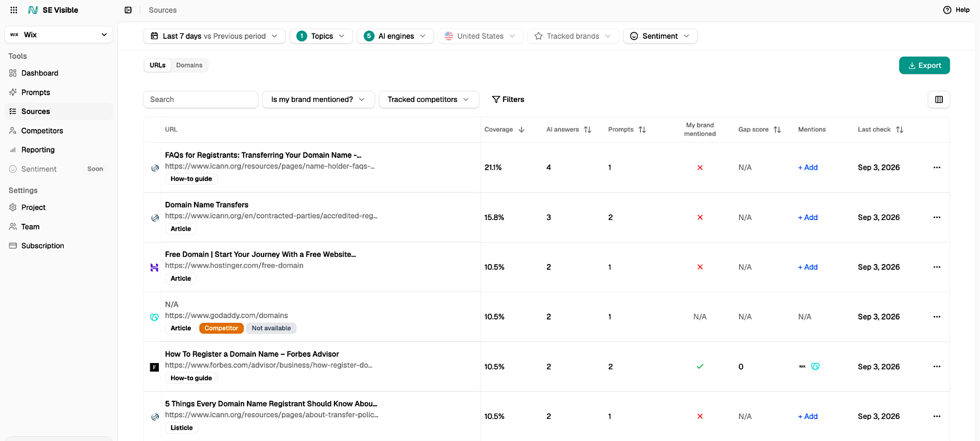Open the Sentiment filter dropdown
The image size is (980, 441).
pyautogui.click(x=660, y=36)
